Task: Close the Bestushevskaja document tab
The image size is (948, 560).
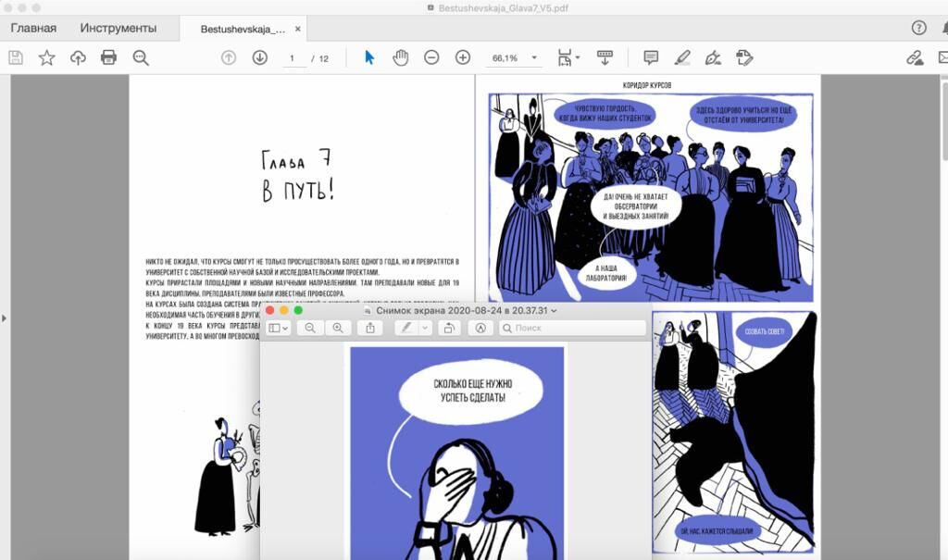Action: click(297, 29)
